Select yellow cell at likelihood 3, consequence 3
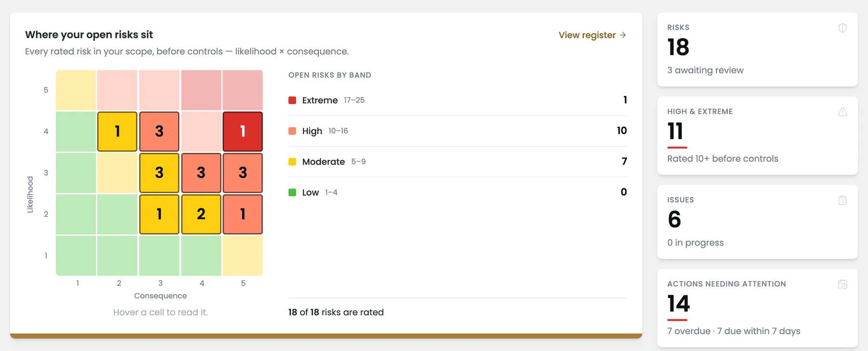Screen dimensions: 868x351 [x=159, y=173]
